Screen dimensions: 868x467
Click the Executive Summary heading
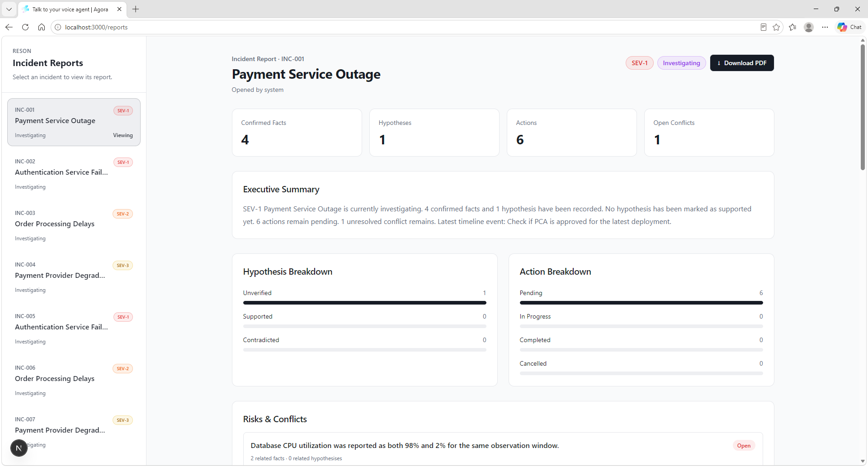click(281, 189)
